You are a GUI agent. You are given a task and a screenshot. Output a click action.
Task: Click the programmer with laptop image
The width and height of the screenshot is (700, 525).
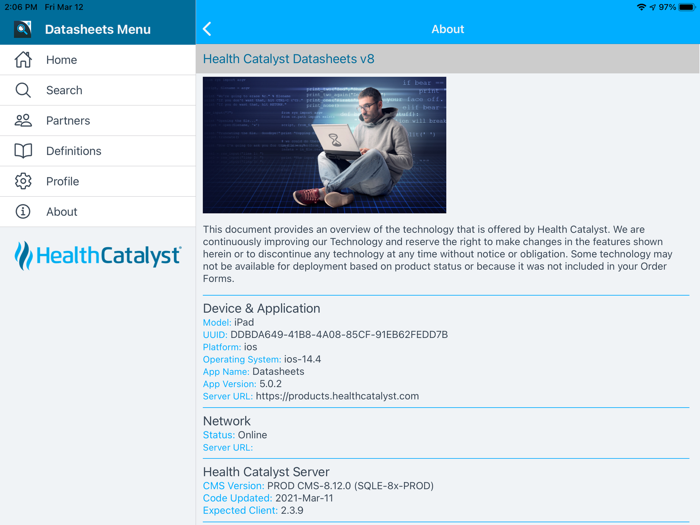point(325,145)
